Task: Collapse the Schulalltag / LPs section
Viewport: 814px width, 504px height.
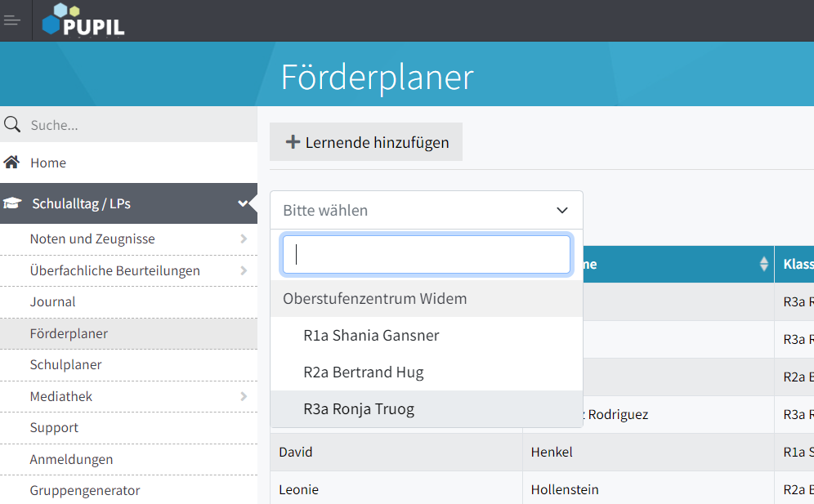Action: pyautogui.click(x=243, y=203)
